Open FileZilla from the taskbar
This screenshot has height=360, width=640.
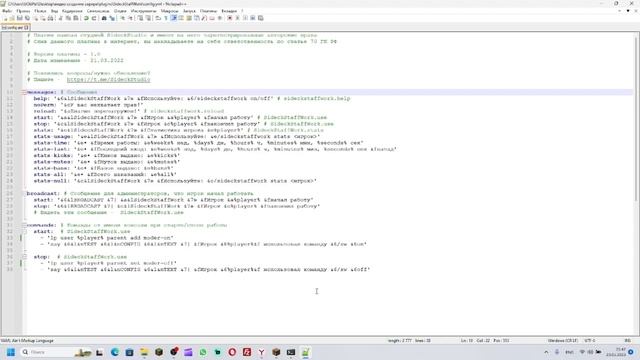pyautogui.click(x=247, y=352)
